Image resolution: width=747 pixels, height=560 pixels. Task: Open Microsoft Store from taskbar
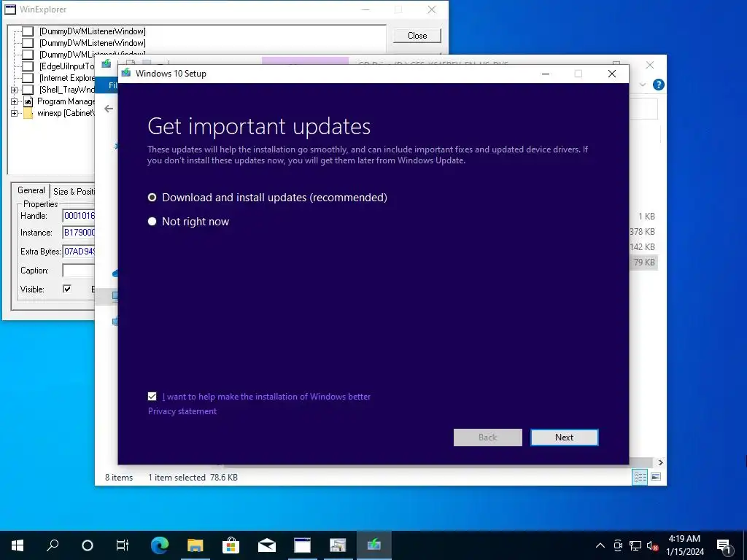[x=231, y=545]
